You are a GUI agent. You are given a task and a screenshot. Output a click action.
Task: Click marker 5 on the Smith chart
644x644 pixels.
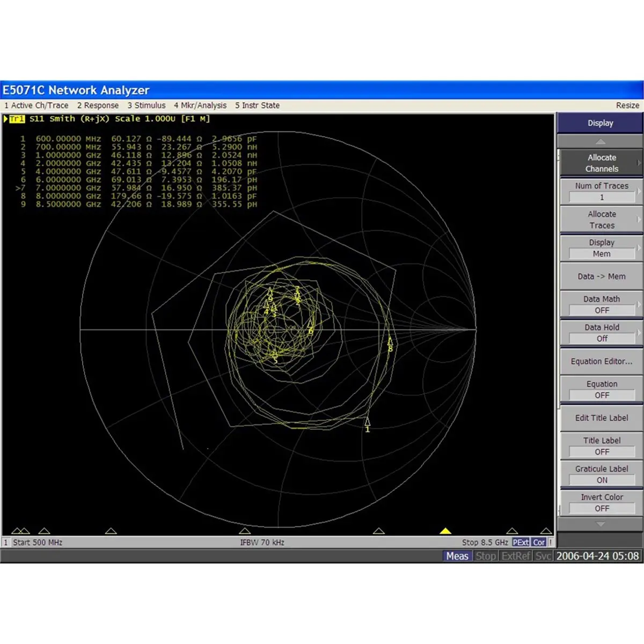click(x=275, y=357)
